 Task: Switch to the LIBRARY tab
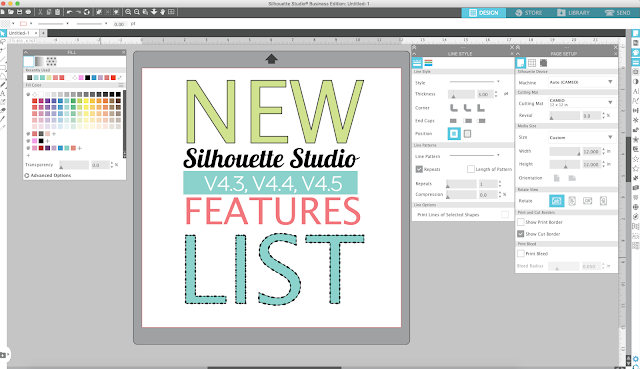573,13
